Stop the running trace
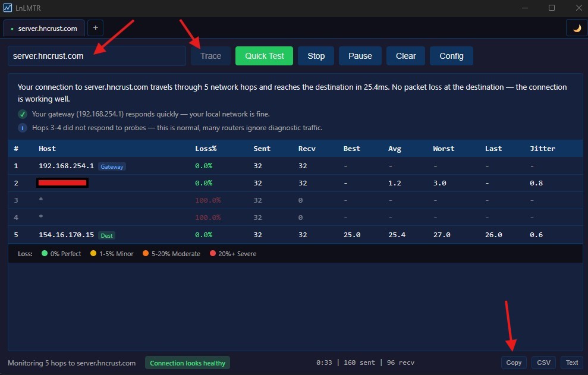 (x=316, y=56)
